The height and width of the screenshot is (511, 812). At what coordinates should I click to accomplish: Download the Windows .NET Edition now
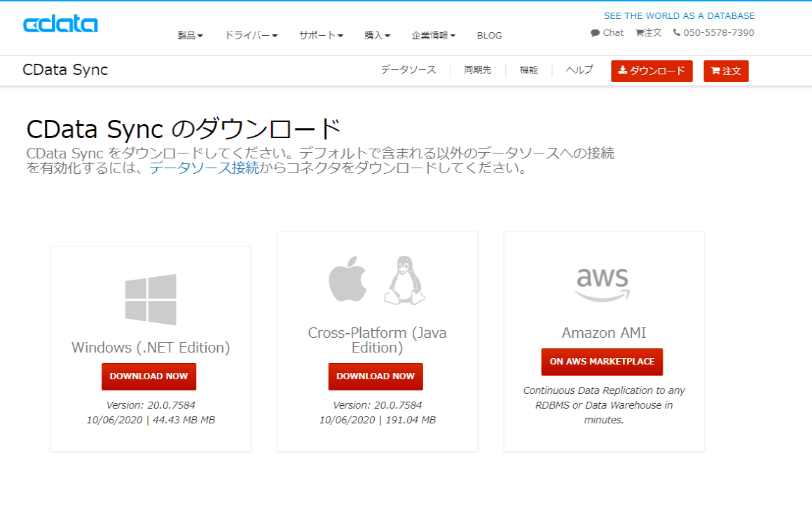(149, 376)
